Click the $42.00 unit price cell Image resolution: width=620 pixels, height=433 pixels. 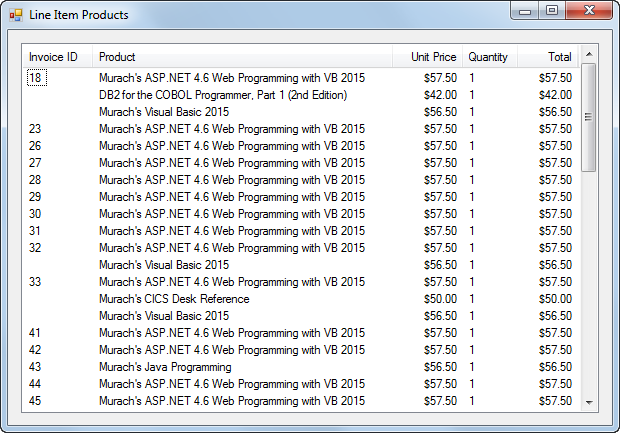coord(440,95)
